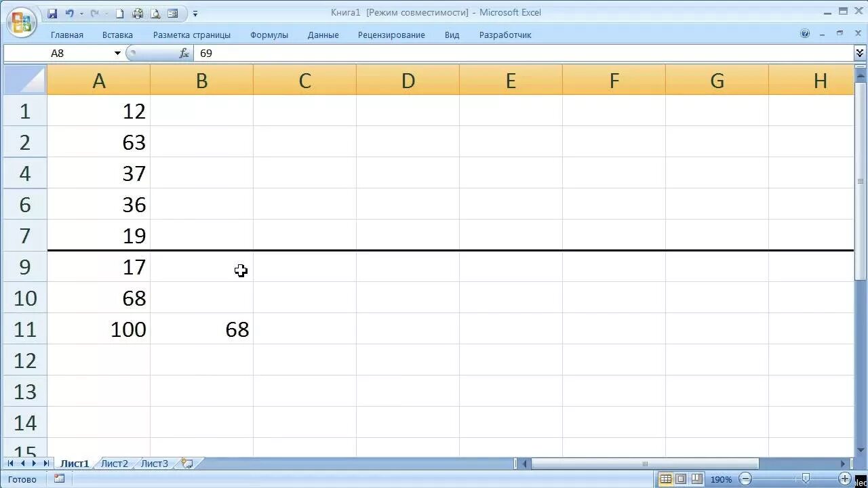
Task: Select cell containing 37
Action: [x=99, y=173]
